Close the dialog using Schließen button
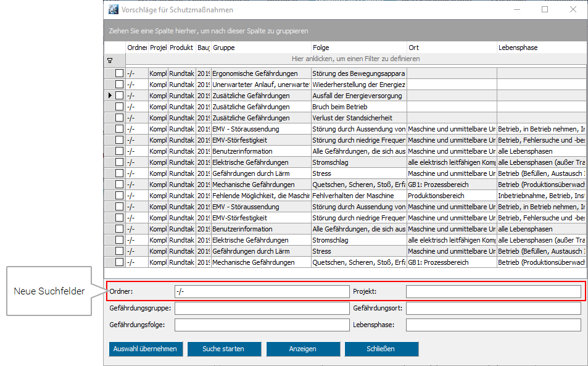This screenshot has height=366, width=588. click(x=381, y=349)
